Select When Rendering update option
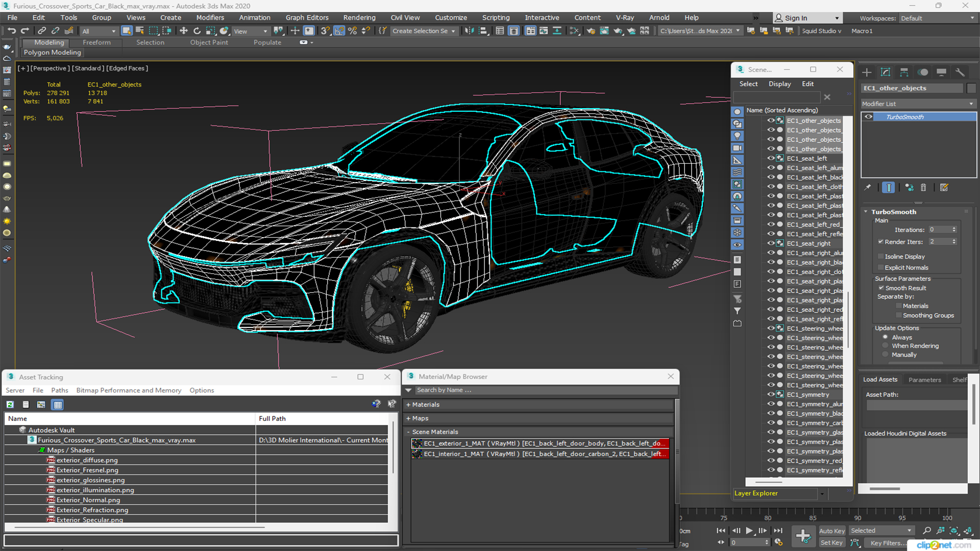 (886, 346)
